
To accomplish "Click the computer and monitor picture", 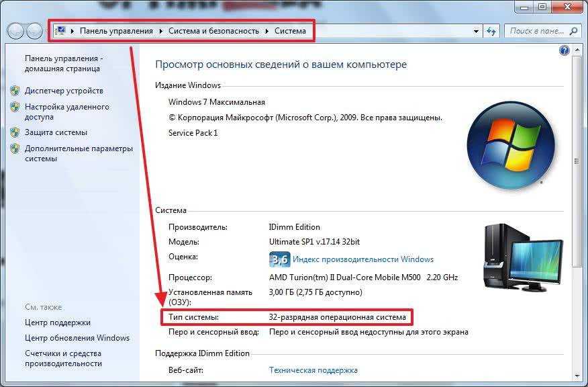I will [x=523, y=257].
